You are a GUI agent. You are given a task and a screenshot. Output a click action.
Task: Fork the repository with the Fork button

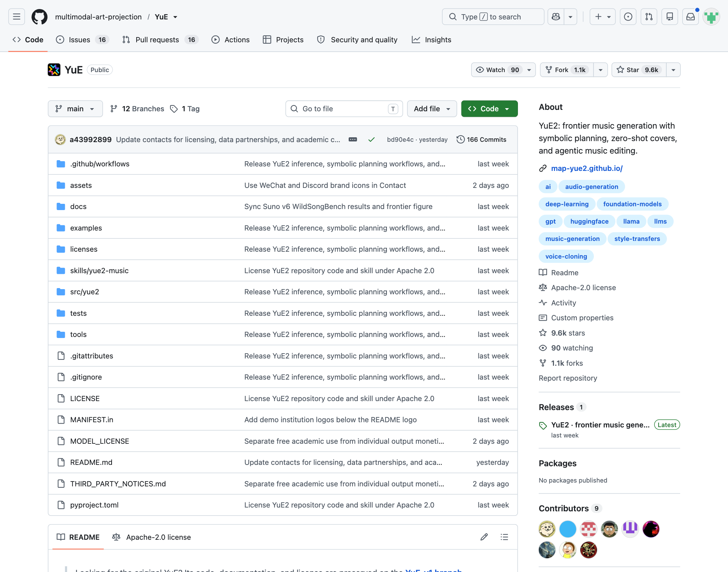[567, 70]
